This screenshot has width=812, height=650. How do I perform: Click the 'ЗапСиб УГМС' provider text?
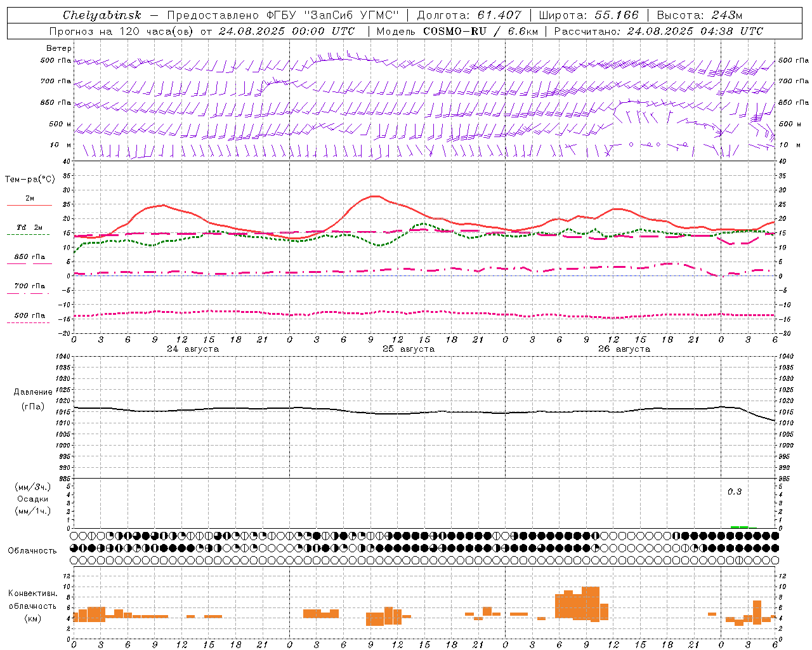click(x=352, y=15)
